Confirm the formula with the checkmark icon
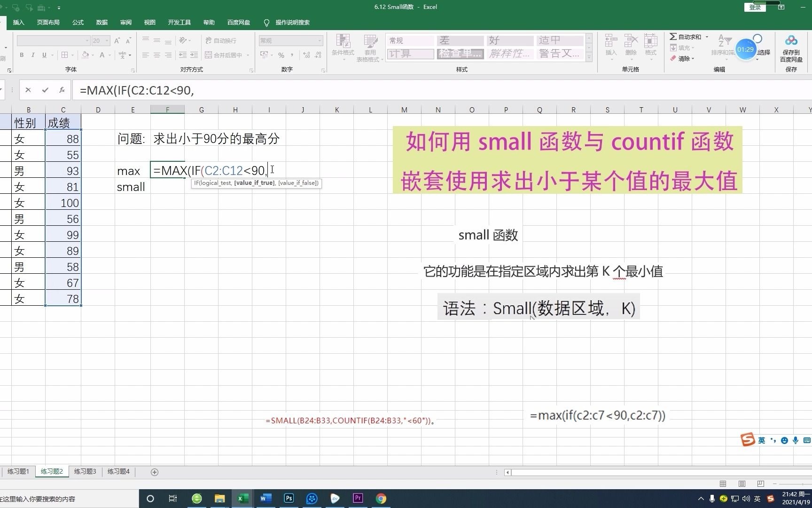The image size is (812, 508). (45, 90)
